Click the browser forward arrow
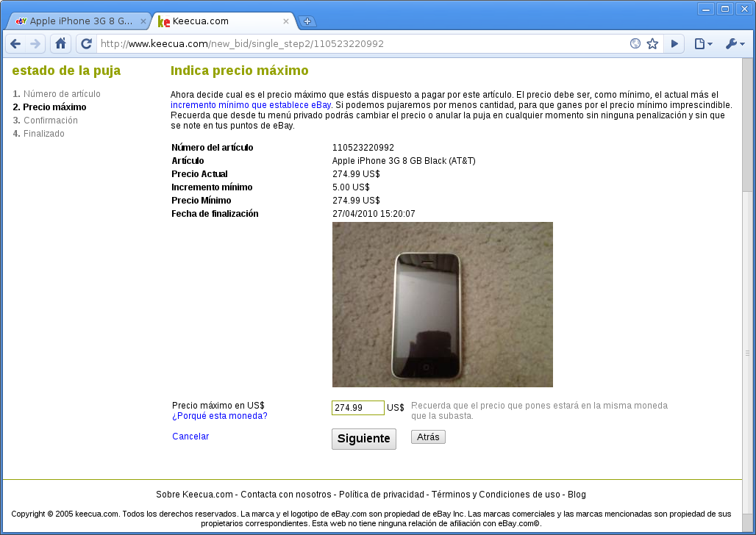This screenshot has width=756, height=535. pyautogui.click(x=35, y=44)
